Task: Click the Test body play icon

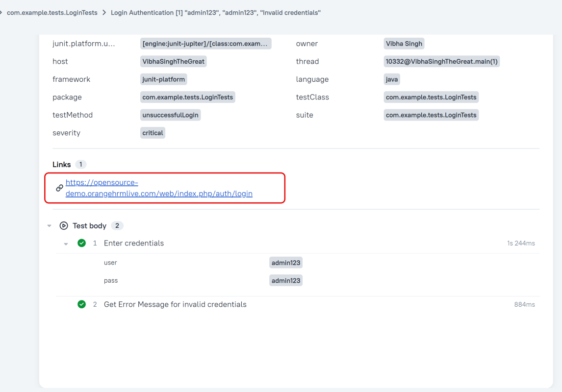Action: point(64,226)
